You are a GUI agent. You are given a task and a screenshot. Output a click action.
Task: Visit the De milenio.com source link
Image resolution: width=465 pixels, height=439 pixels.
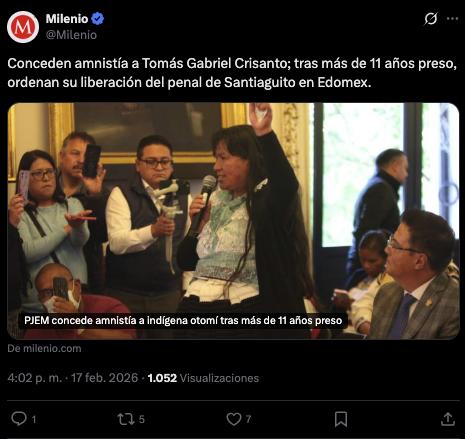pyautogui.click(x=44, y=348)
